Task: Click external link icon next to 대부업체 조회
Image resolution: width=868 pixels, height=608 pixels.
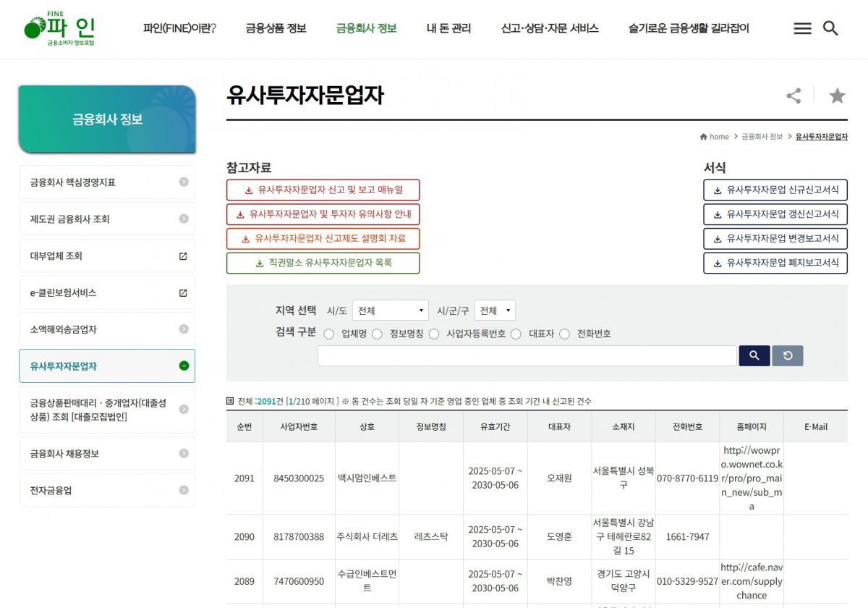Action: [x=183, y=256]
